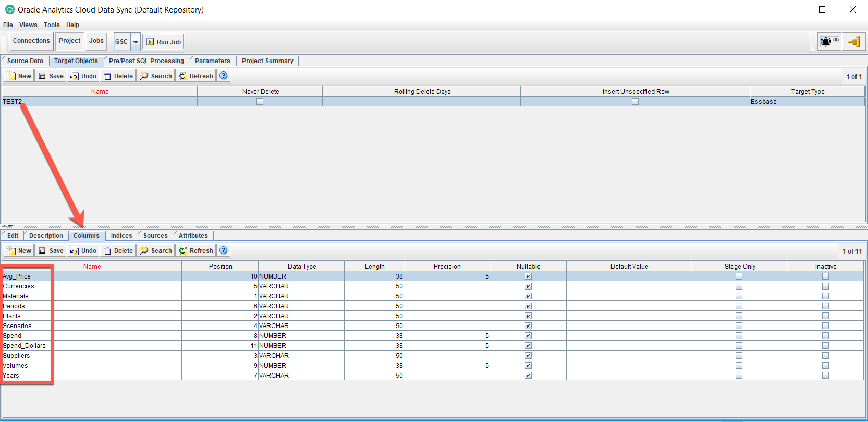Switch to Pre/Post SQL Processing tab
Screen dimensions: 868x422
point(146,61)
